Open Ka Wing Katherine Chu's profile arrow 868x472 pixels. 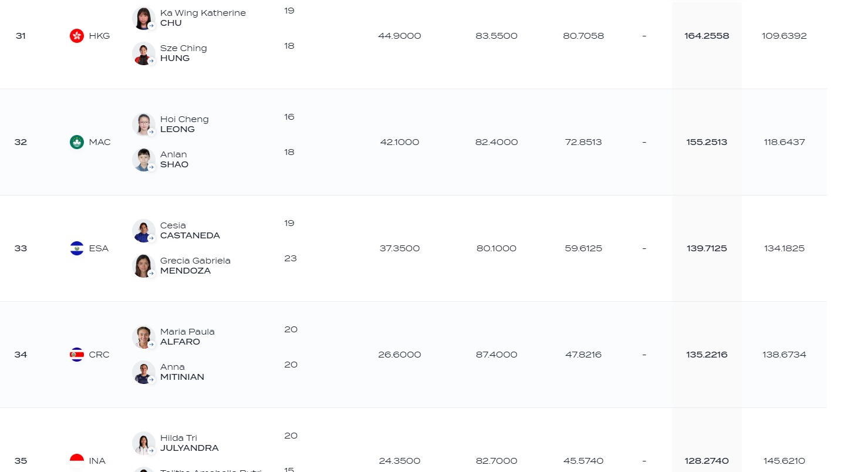point(151,26)
